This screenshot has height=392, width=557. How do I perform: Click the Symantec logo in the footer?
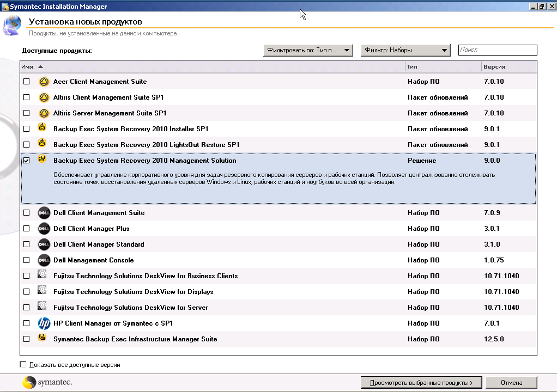[x=47, y=382]
